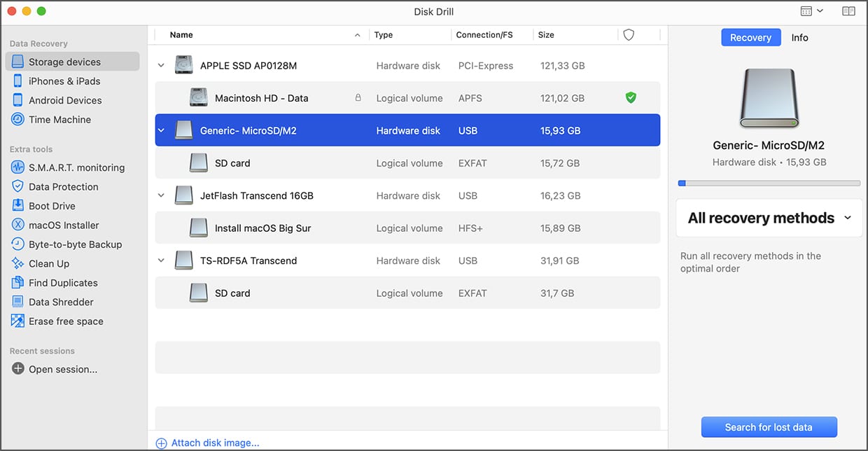The image size is (868, 451).
Task: Open Data Protection tool
Action: pyautogui.click(x=63, y=187)
